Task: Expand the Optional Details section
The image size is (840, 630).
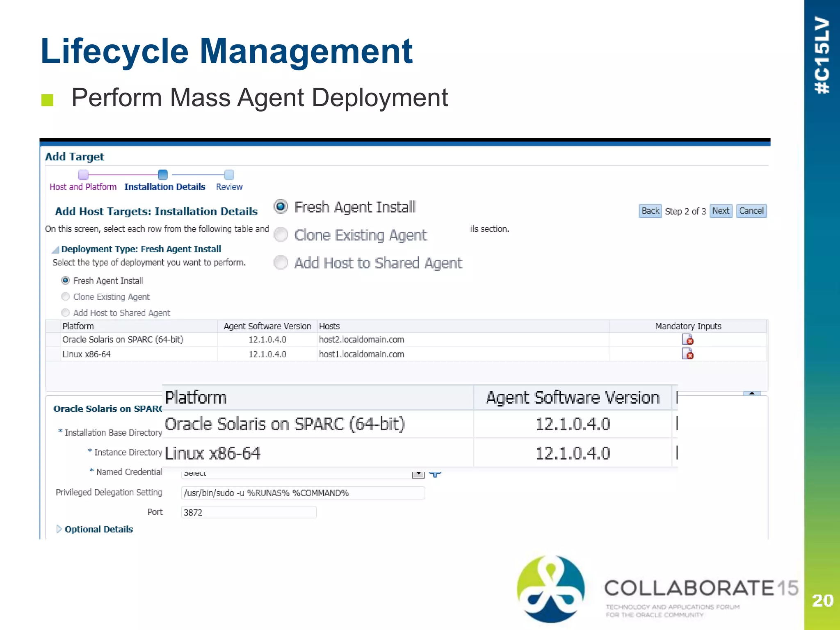Action: tap(59, 529)
